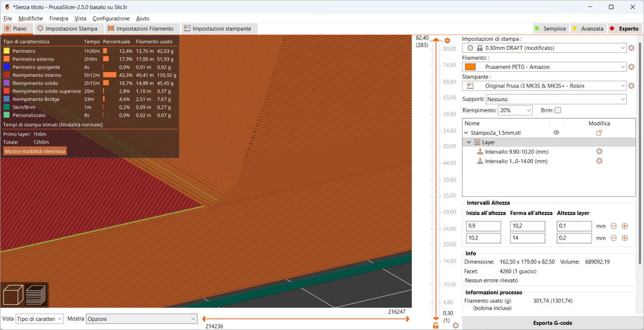Toggle Riempimento interno feature visibility

[x=6, y=75]
